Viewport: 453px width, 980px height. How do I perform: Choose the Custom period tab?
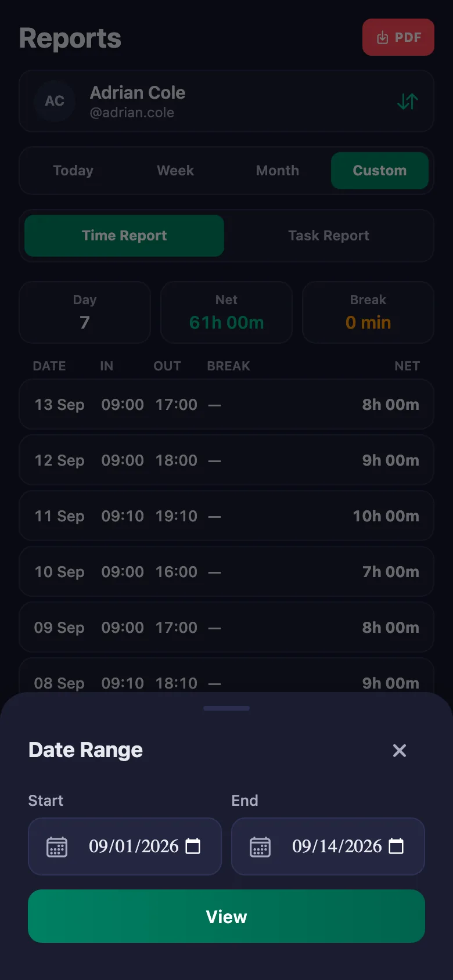pos(380,171)
